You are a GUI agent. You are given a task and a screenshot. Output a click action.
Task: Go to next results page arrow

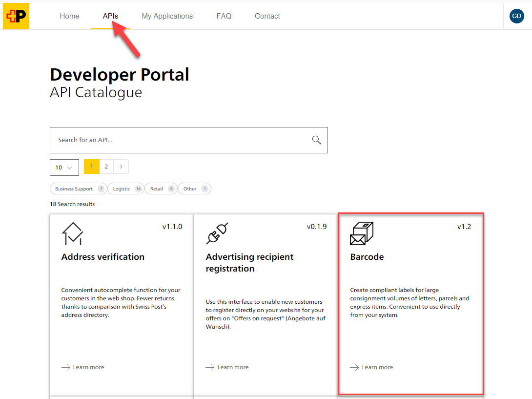coord(121,167)
